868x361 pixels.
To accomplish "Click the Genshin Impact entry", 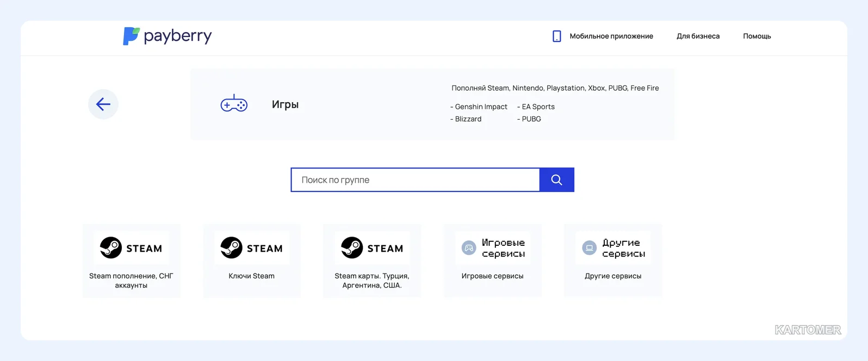I will pyautogui.click(x=479, y=107).
